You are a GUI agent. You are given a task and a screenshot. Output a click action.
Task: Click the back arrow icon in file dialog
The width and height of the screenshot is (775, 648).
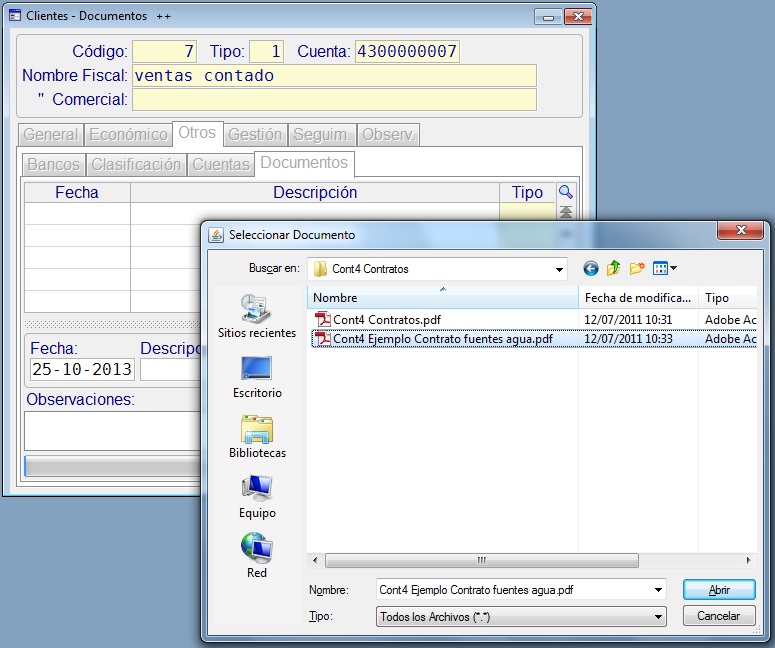pos(591,268)
